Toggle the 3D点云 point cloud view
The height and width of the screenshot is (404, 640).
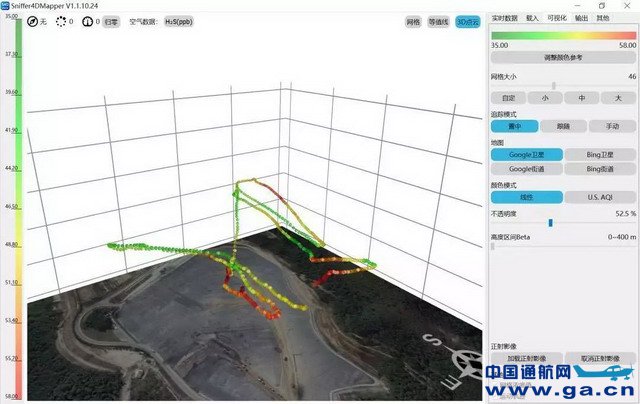(466, 21)
